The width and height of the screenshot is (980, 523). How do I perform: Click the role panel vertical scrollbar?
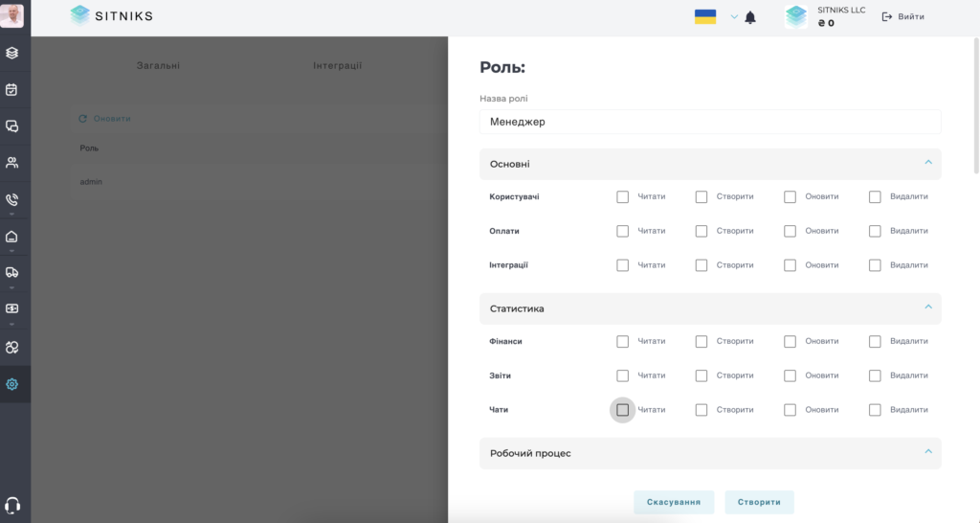click(976, 104)
